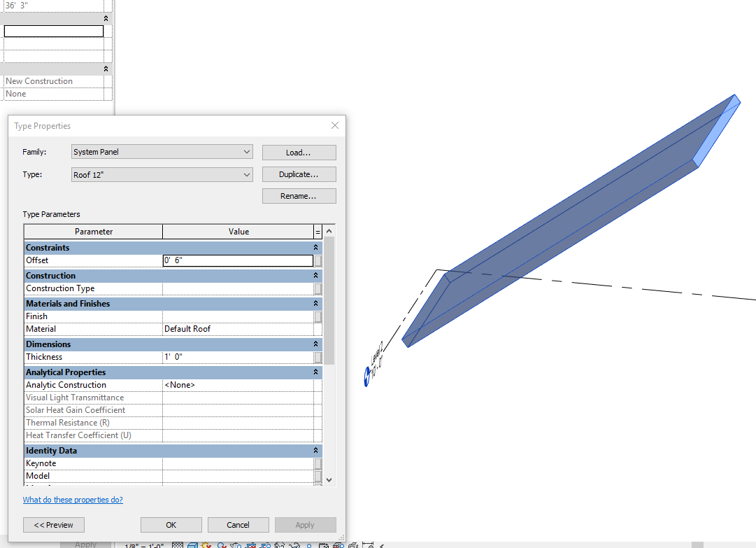Screen dimensions: 756x548
Task: Click the Detail Level icon in view control bar
Action: coord(178,545)
